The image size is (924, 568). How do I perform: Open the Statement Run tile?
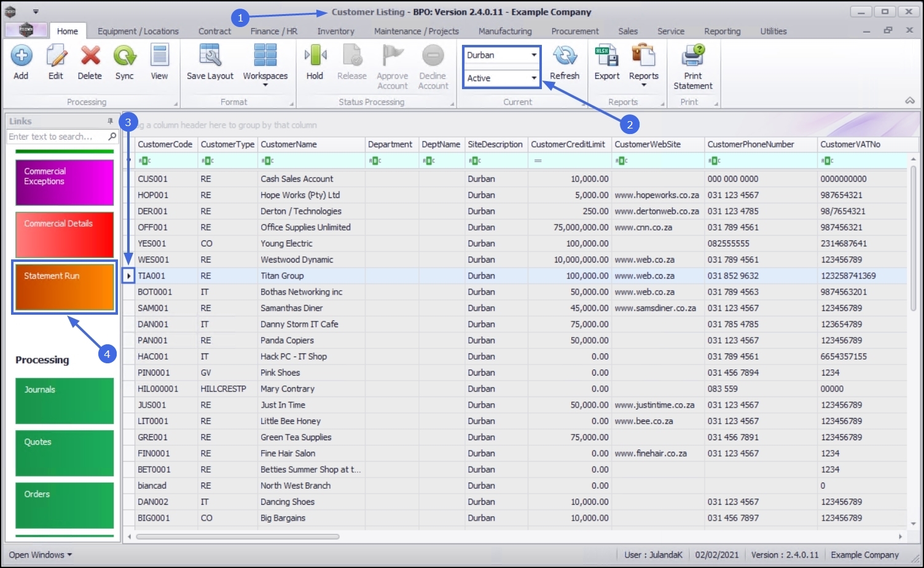[65, 287]
